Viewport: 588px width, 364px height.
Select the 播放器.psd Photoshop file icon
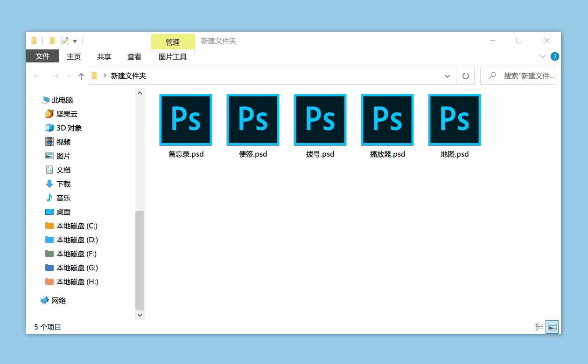coord(387,120)
